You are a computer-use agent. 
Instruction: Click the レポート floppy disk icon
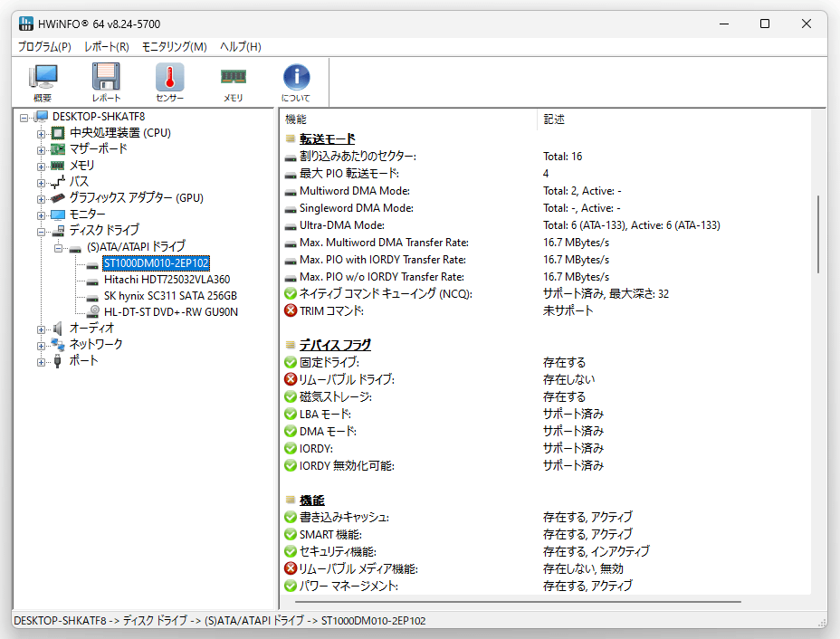(x=106, y=82)
